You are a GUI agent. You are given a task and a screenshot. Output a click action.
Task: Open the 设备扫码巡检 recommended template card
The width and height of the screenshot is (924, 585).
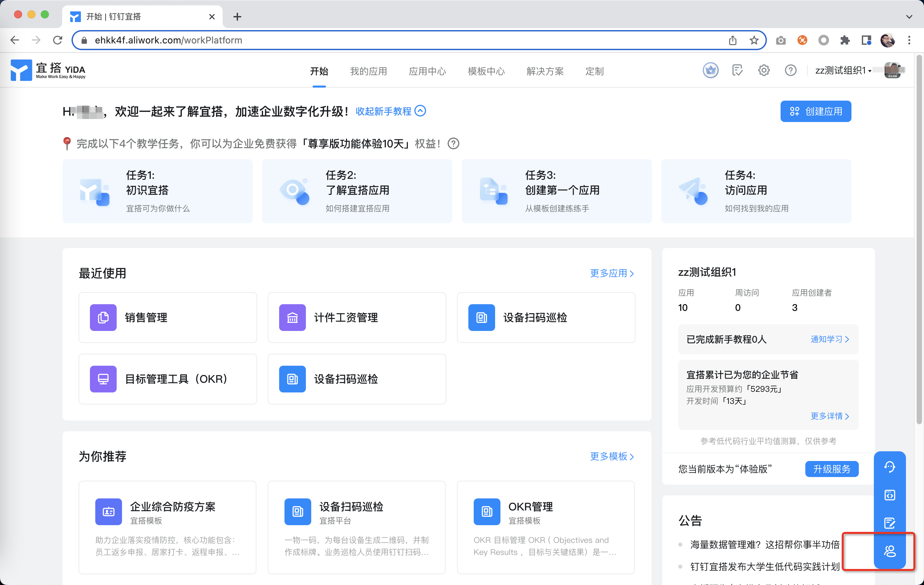356,527
